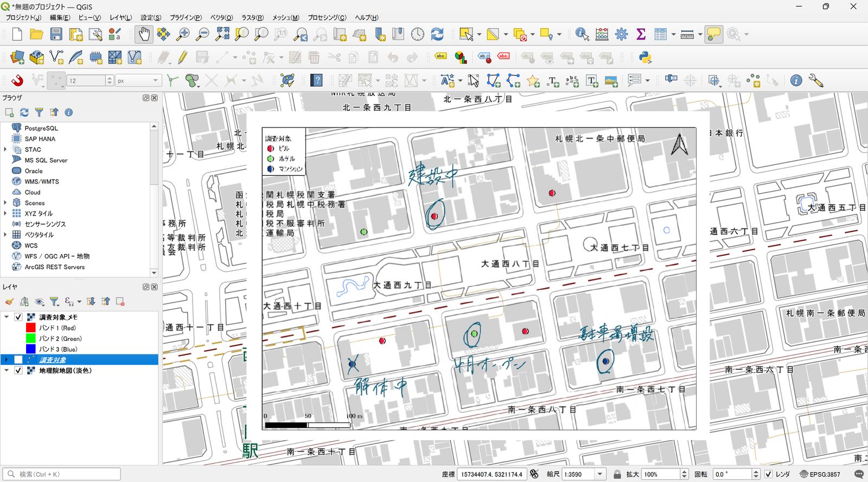Open the 縮尺 scale dropdown
Screen dimensions: 868x482
(599, 474)
